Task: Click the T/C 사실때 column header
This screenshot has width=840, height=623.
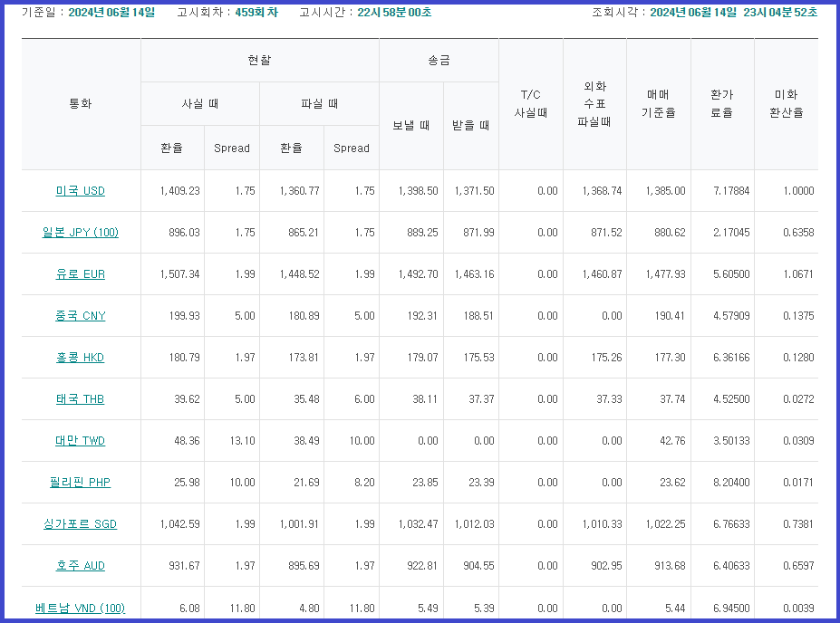Action: click(531, 104)
